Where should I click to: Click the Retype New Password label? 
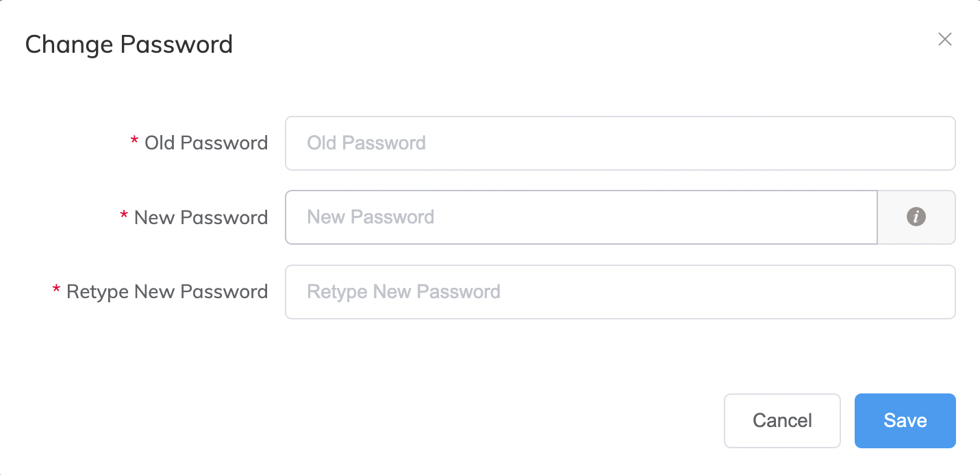pos(167,291)
